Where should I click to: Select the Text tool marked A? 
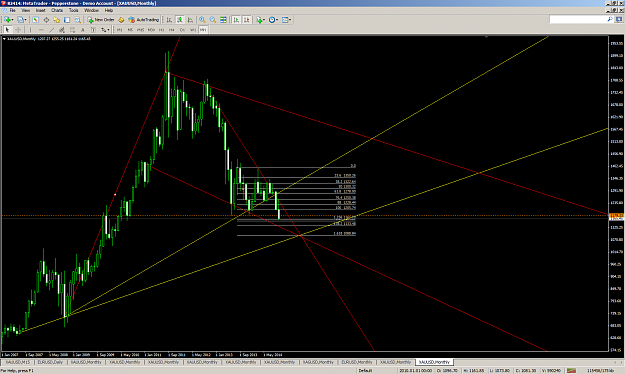83,30
